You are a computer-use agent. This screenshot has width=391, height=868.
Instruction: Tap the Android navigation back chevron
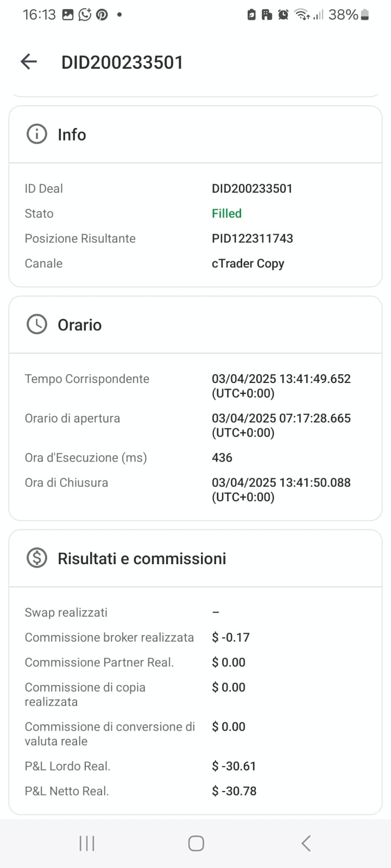[x=306, y=843]
